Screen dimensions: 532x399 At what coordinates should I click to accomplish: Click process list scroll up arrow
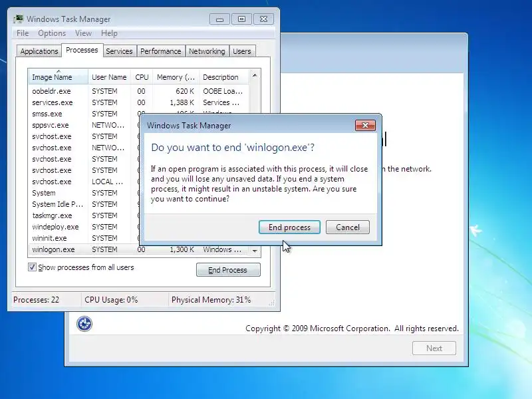pyautogui.click(x=255, y=75)
